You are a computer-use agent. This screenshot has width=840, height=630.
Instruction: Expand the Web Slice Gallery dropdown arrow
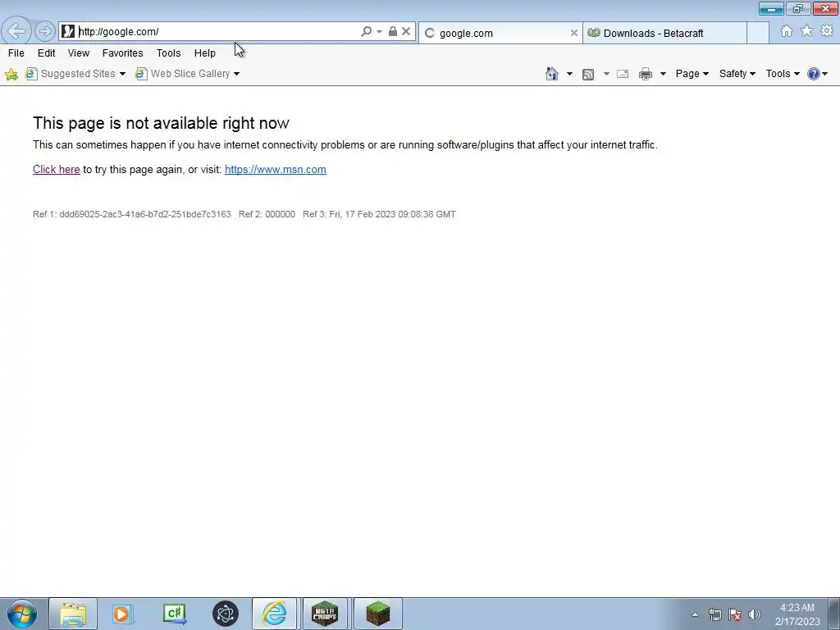(x=236, y=74)
